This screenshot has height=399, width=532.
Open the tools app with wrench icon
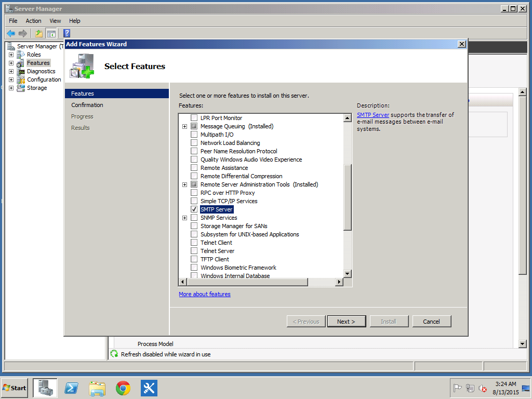pyautogui.click(x=149, y=388)
